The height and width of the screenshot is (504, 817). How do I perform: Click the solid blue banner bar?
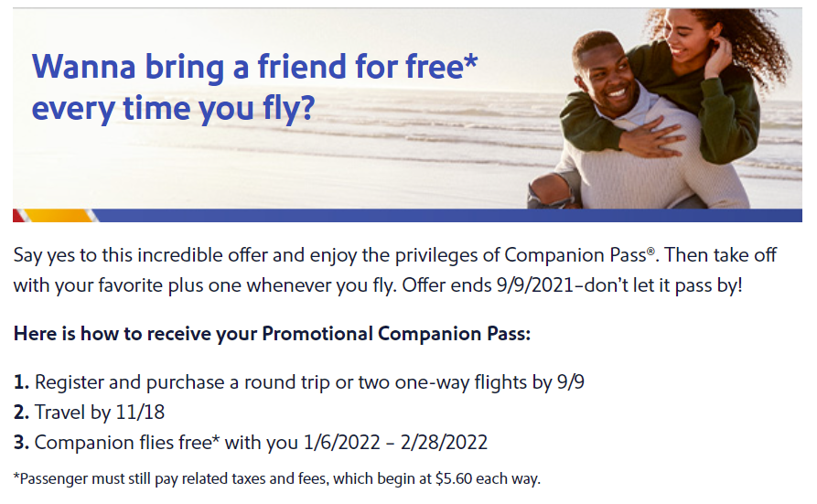pyautogui.click(x=450, y=215)
